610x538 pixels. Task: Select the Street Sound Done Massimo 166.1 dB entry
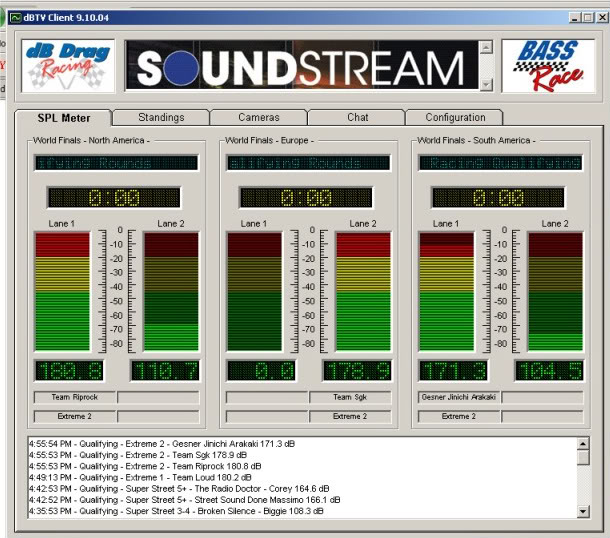(x=184, y=500)
